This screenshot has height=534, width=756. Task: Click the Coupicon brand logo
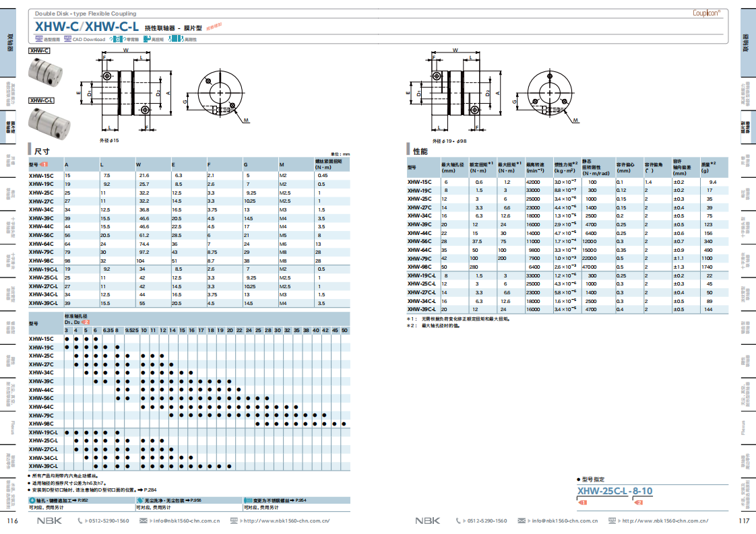(706, 13)
